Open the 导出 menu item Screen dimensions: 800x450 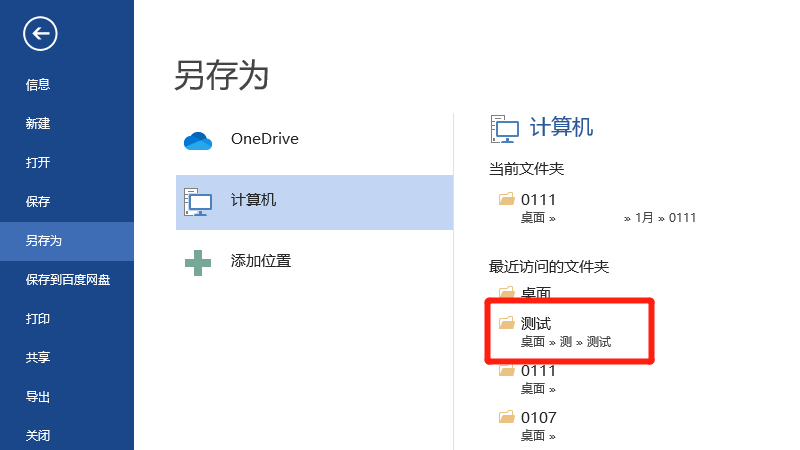tap(38, 397)
